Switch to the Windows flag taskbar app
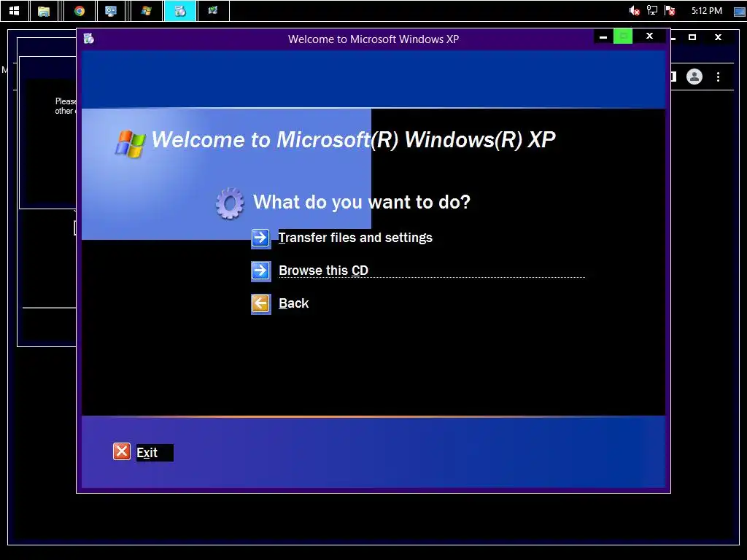 click(146, 10)
